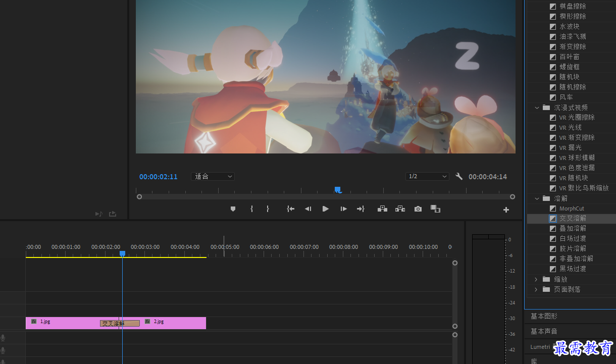616x364 pixels.
Task: Step forward one frame
Action: [343, 209]
